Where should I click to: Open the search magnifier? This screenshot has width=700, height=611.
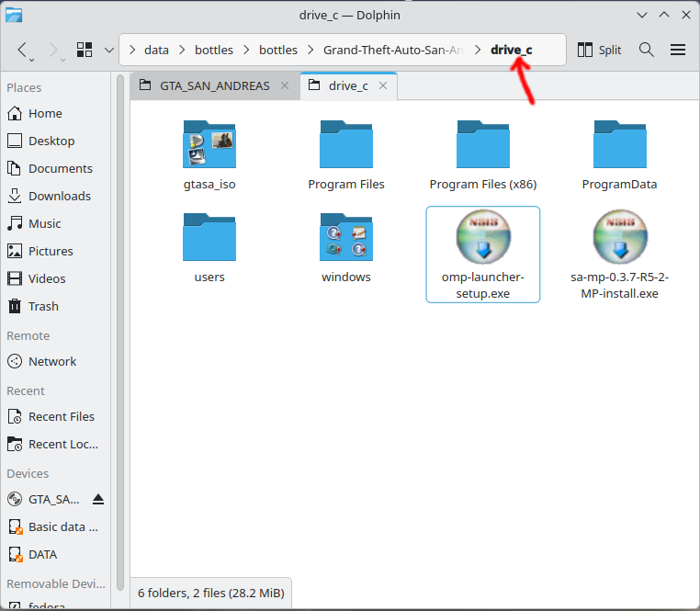pos(646,50)
